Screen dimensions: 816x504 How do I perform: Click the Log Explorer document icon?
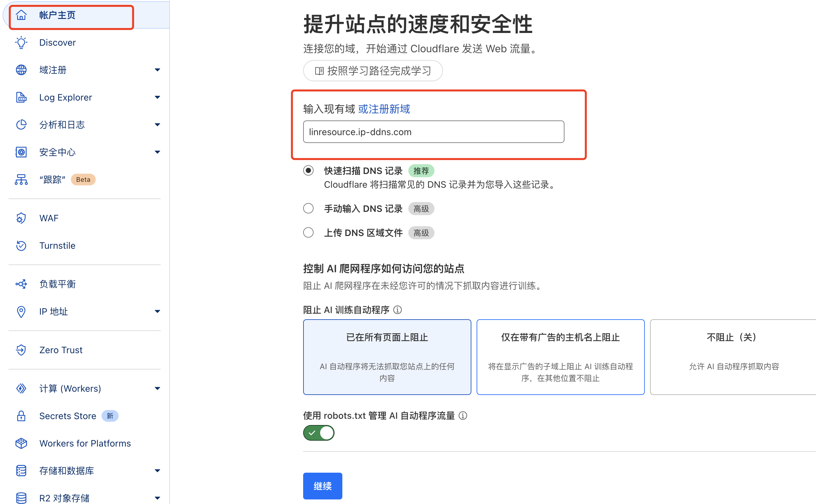point(21,97)
